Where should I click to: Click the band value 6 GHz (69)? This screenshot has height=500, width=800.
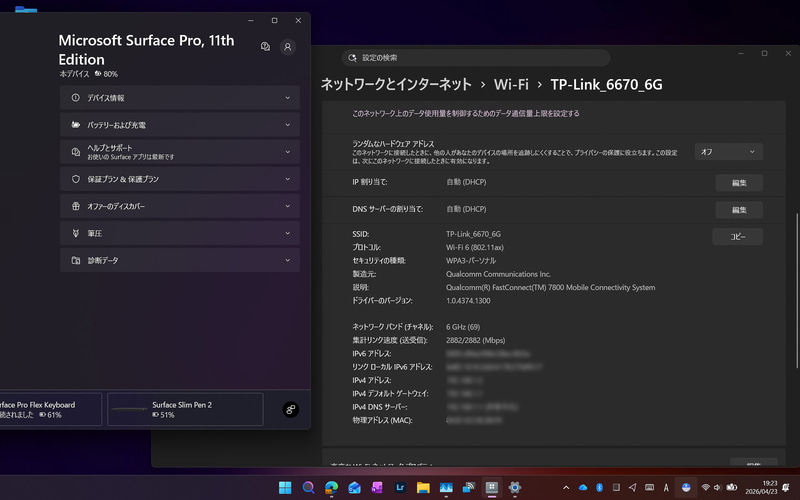pos(463,327)
